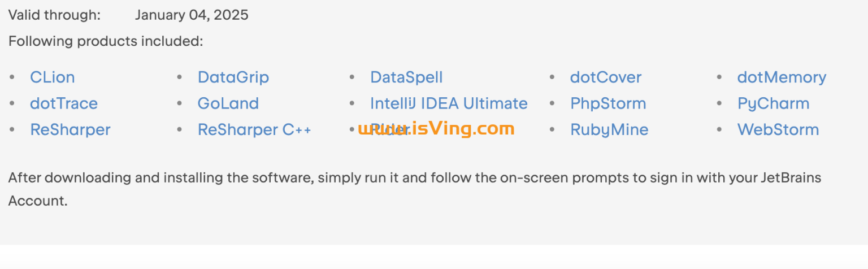This screenshot has height=269, width=868.
Task: Click the DataGrip link
Action: (x=233, y=77)
